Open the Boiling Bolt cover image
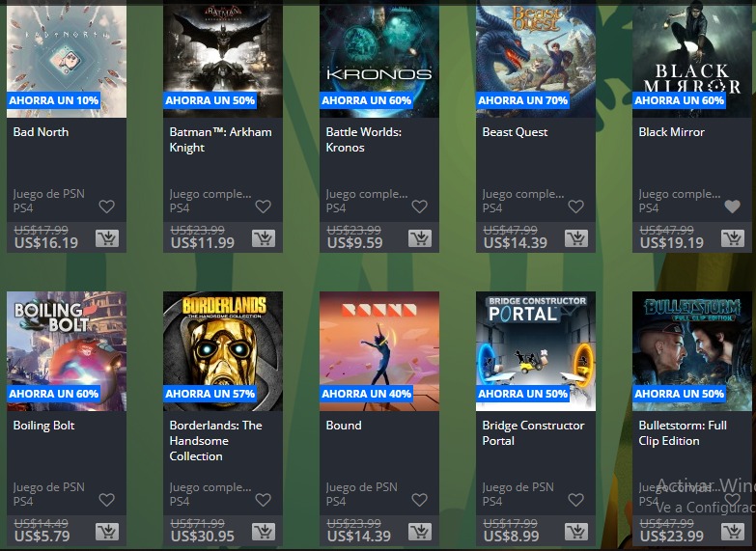Viewport: 756px width, 551px height. point(67,351)
